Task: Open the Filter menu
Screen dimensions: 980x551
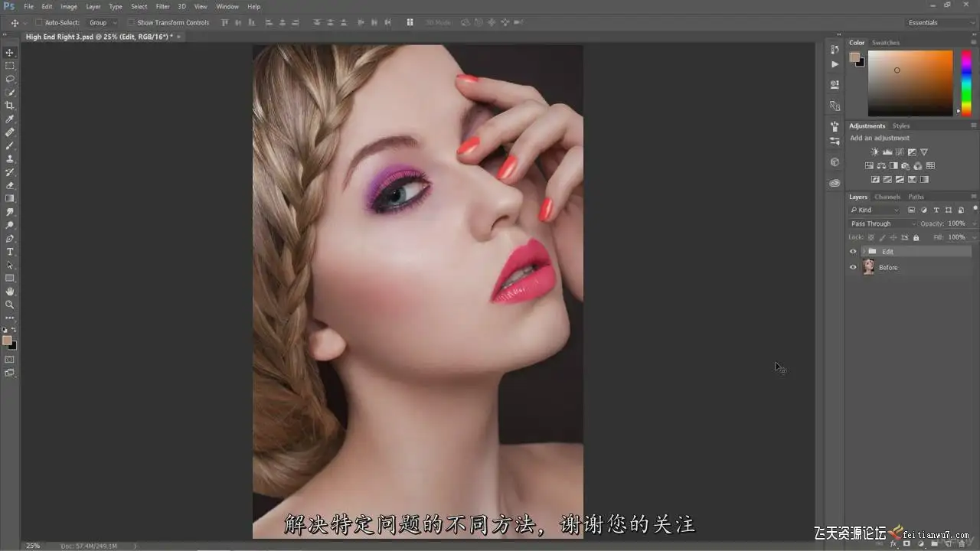Action: pyautogui.click(x=162, y=7)
